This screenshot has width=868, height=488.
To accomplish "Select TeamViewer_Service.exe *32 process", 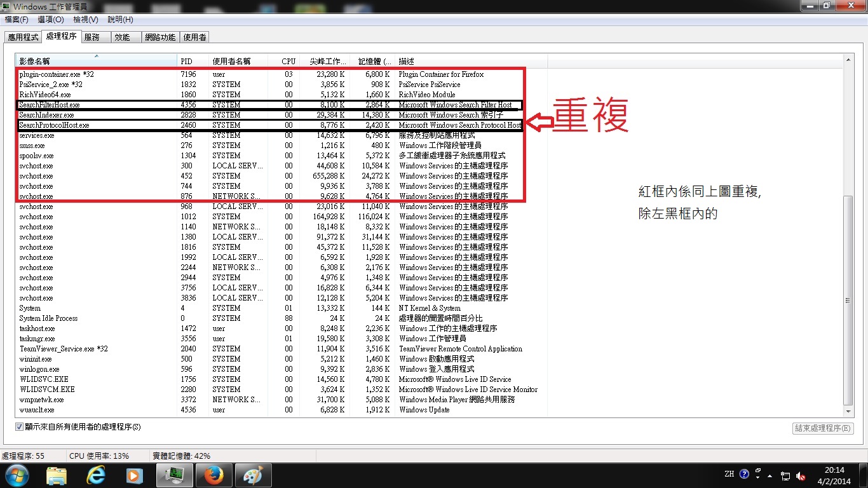I will [x=281, y=349].
